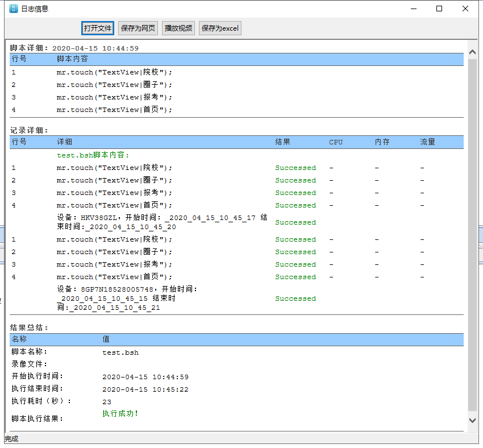Select the 流量 column header
This screenshot has width=483, height=448.
[427, 142]
